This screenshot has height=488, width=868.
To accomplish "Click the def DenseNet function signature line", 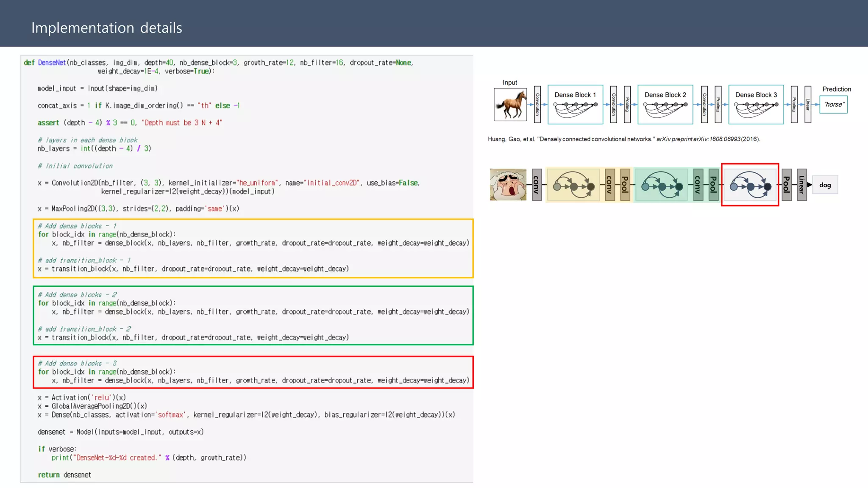I will (x=218, y=63).
